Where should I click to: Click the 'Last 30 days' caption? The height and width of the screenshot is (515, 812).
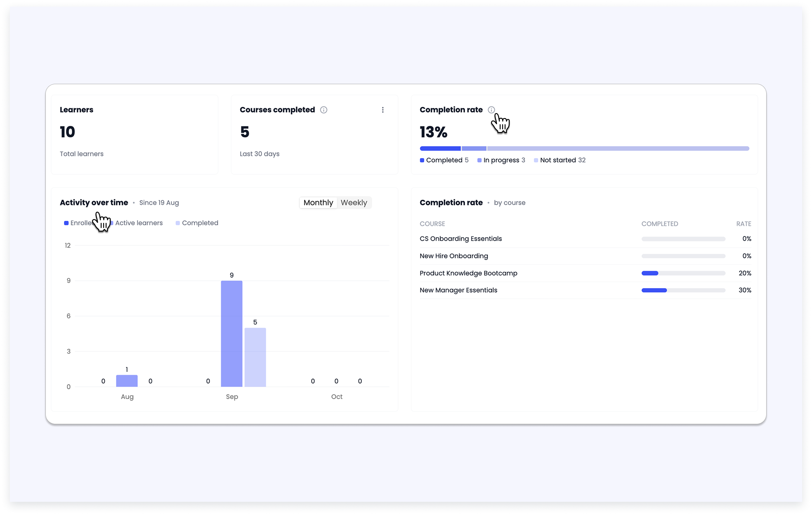click(260, 154)
